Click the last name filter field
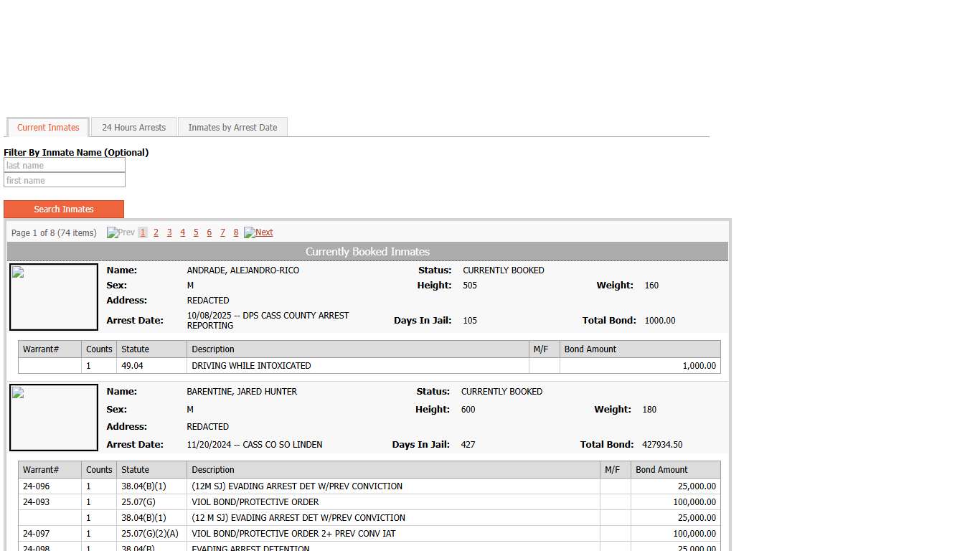The height and width of the screenshot is (551, 980). point(65,166)
